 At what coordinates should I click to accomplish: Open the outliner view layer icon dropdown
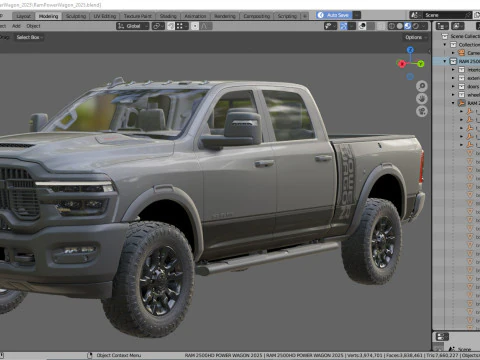[458, 26]
